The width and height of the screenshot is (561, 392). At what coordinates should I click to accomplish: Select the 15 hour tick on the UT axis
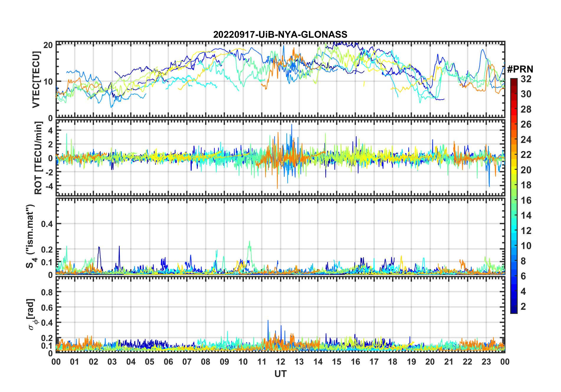pyautogui.click(x=337, y=362)
